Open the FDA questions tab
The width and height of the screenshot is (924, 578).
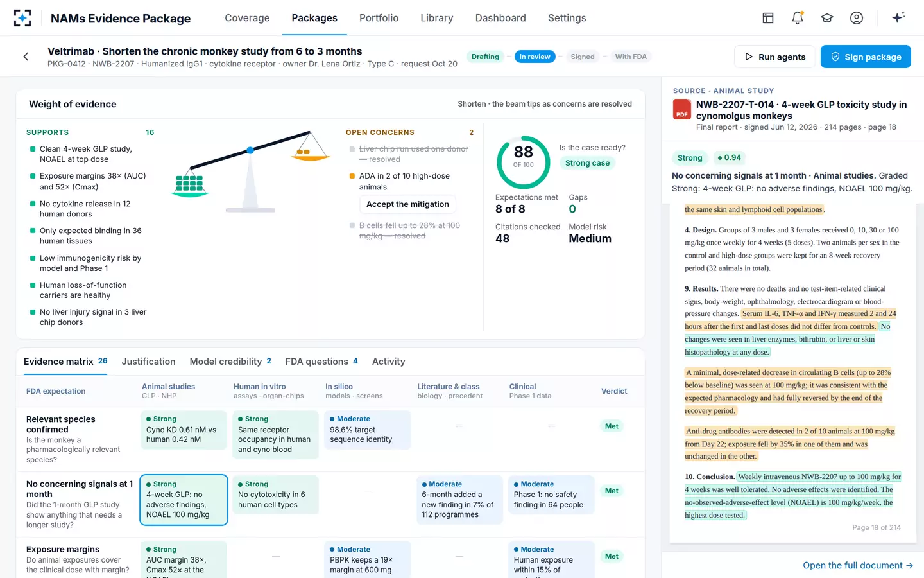point(321,362)
